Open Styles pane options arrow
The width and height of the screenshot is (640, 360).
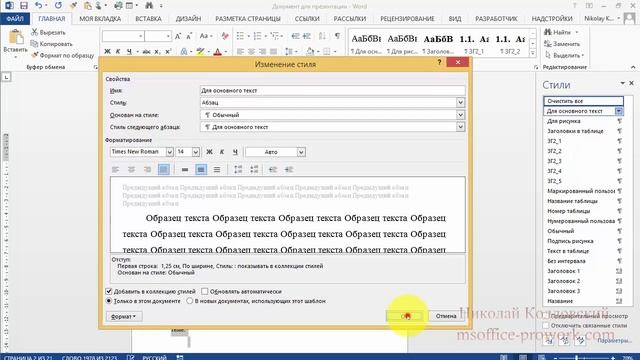[622, 83]
